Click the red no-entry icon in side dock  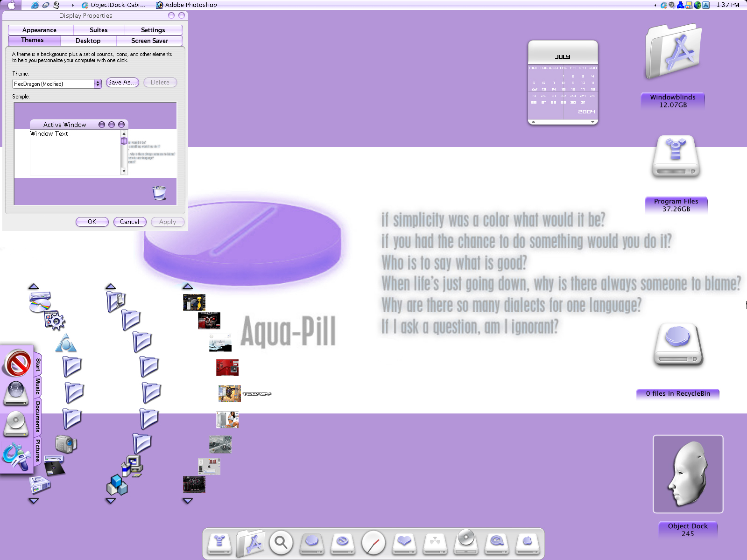click(x=18, y=363)
